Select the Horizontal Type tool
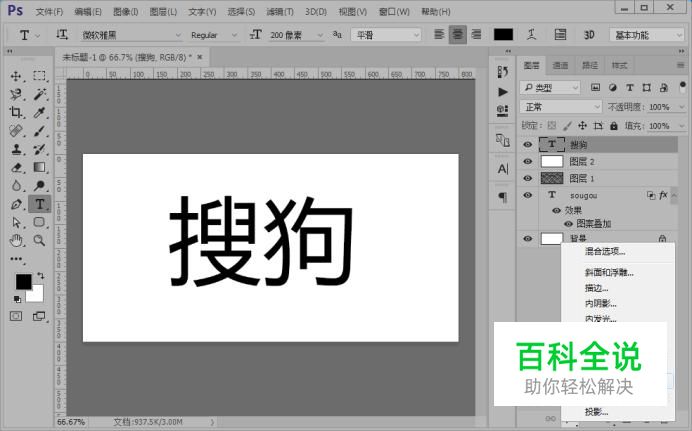Screen dimensions: 692x431 [39, 204]
